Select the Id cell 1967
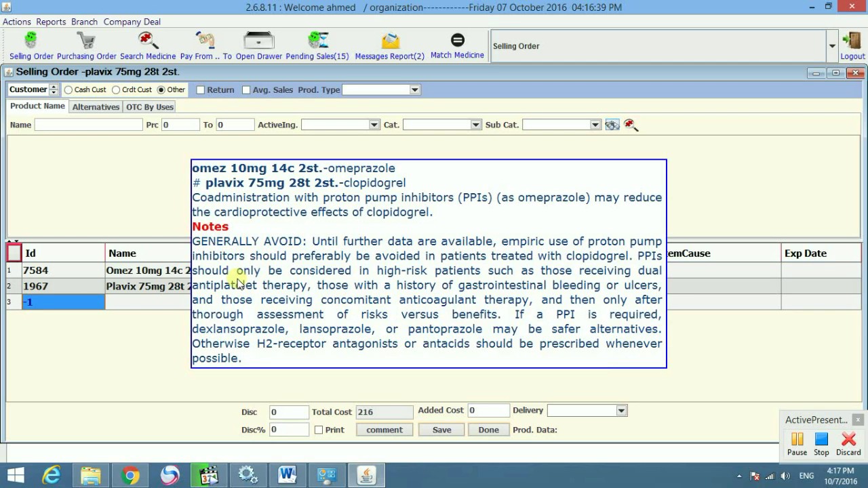868x488 pixels. tap(63, 286)
